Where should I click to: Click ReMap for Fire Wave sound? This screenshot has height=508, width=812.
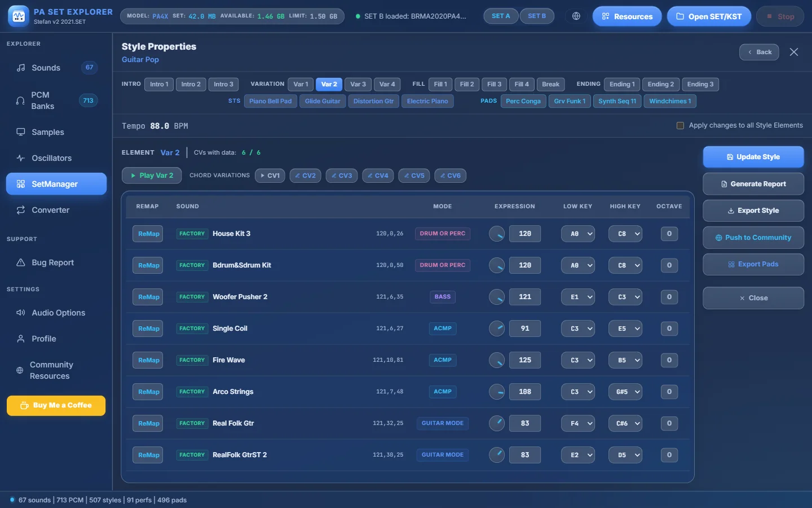148,360
